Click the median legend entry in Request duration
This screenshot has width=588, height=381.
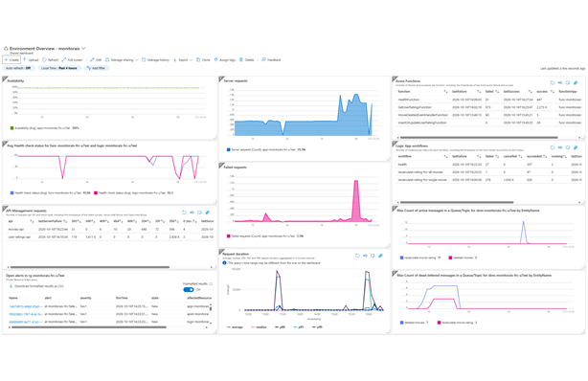pos(259,327)
